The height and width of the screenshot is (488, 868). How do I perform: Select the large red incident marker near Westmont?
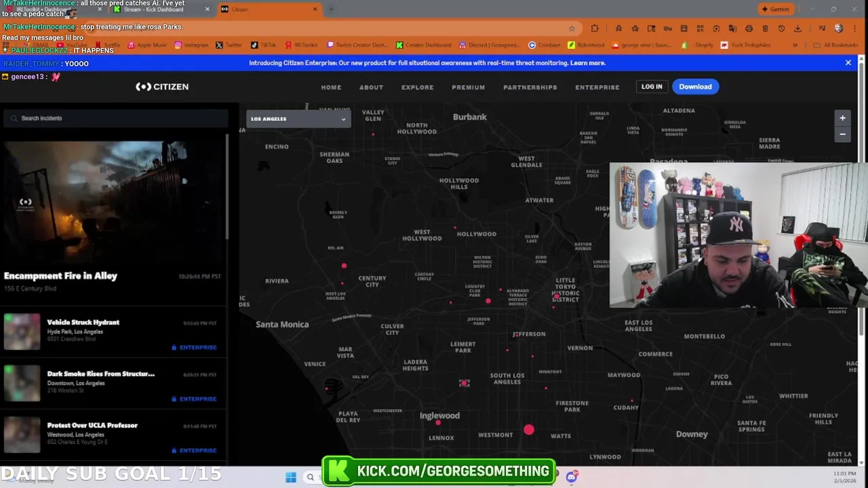click(x=529, y=430)
